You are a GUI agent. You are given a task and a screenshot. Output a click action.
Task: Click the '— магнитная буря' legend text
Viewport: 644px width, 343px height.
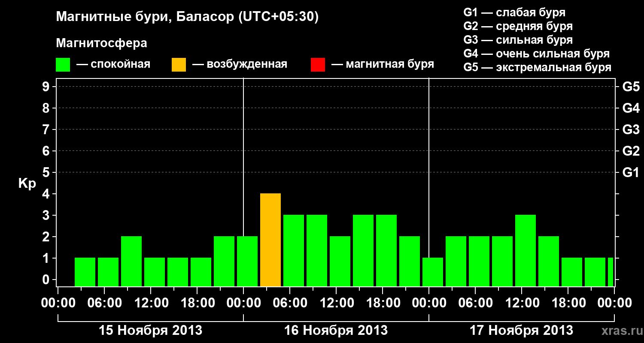tap(383, 64)
